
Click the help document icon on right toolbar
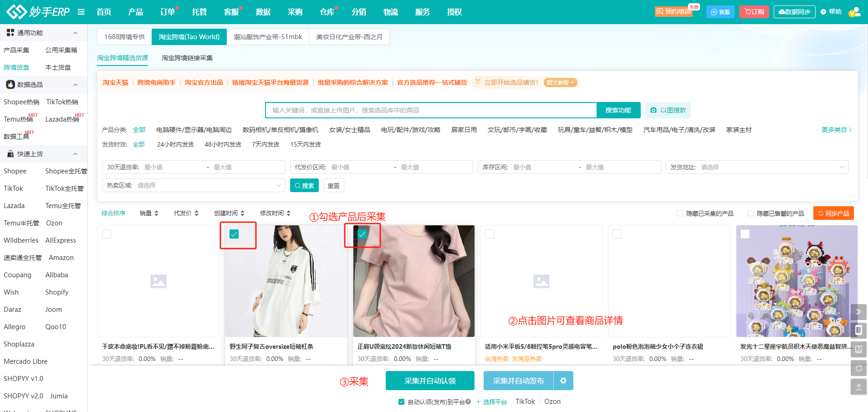[x=858, y=349]
